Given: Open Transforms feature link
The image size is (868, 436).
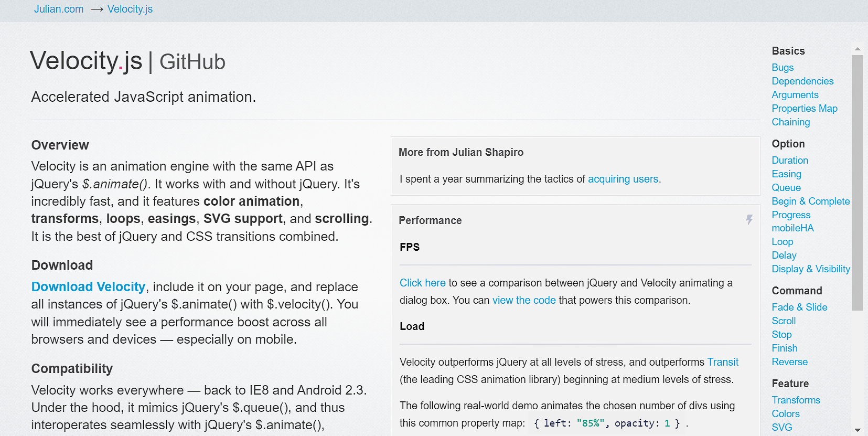Looking at the screenshot, I should [796, 400].
